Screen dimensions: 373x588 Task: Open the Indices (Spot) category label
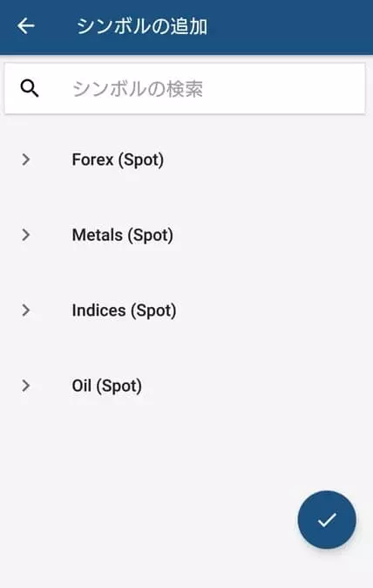[124, 311]
